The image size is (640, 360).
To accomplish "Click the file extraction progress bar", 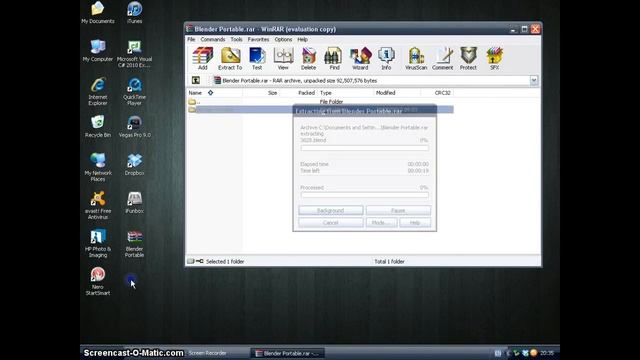I will point(364,148).
